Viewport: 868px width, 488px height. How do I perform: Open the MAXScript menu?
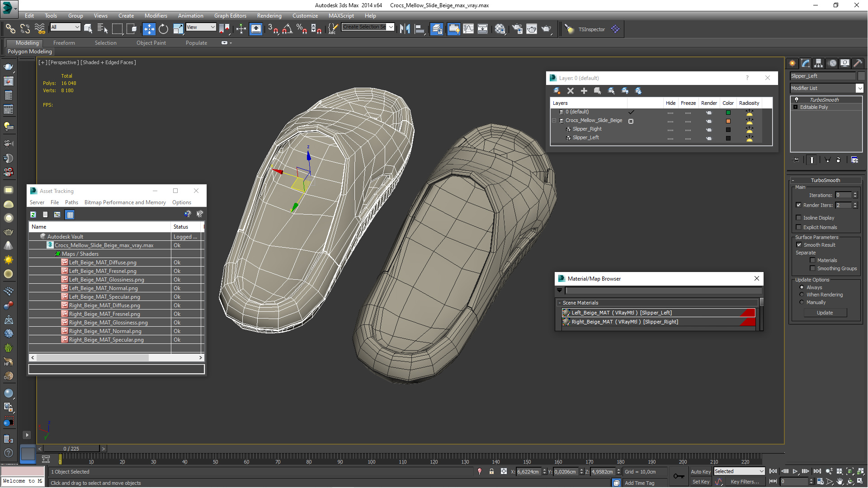pos(341,16)
